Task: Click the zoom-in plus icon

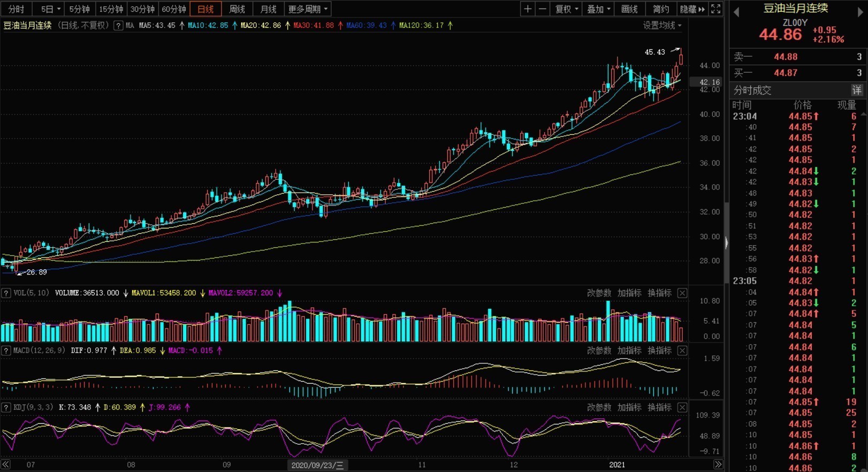Action: 528,9
